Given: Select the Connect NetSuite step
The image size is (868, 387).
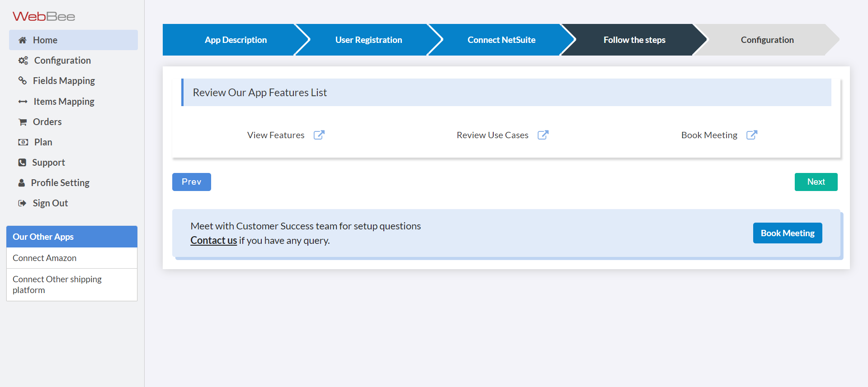Looking at the screenshot, I should point(501,40).
